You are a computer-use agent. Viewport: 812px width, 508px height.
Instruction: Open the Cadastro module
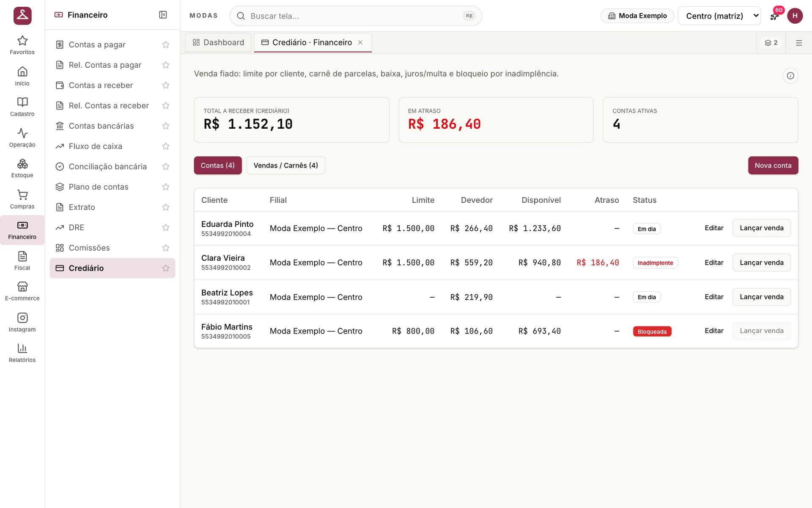[x=22, y=107]
